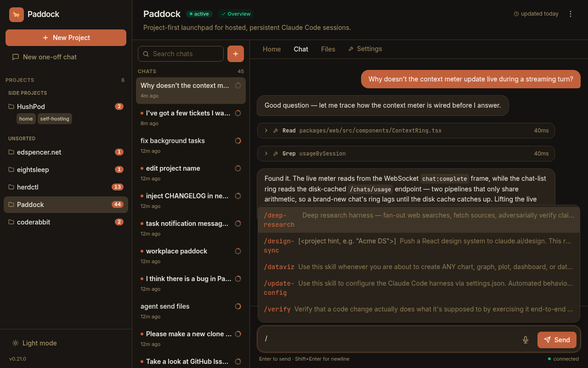Open the 'edit project name' chat
The height and width of the screenshot is (368, 588).
click(x=191, y=173)
